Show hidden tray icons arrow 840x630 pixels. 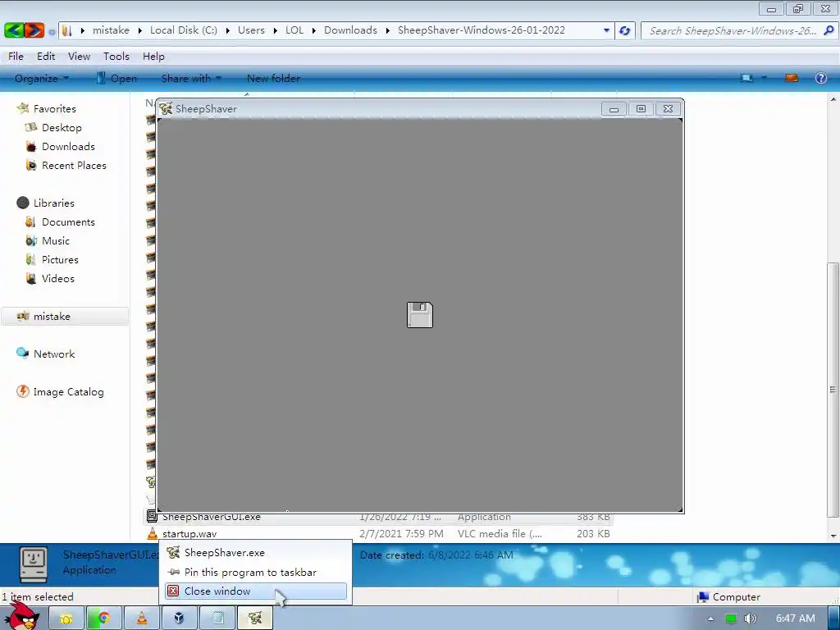point(710,619)
